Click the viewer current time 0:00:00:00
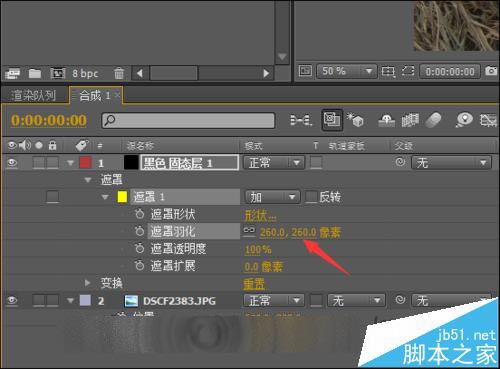The width and height of the screenshot is (500, 369). point(450,71)
